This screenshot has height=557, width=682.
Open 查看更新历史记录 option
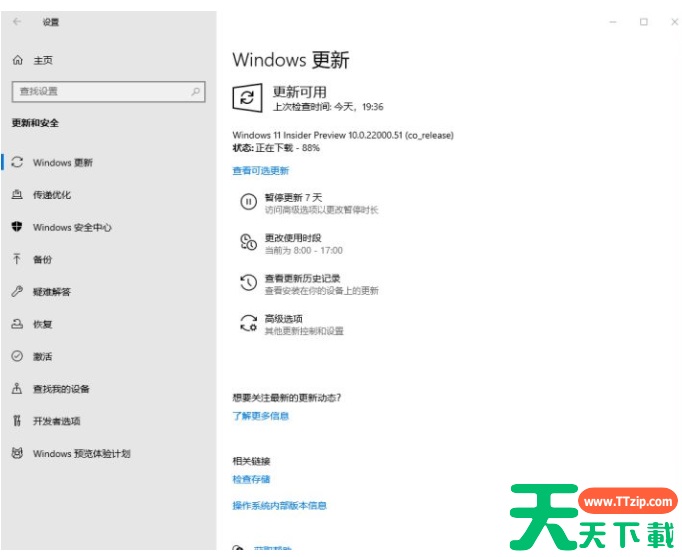pyautogui.click(x=303, y=278)
